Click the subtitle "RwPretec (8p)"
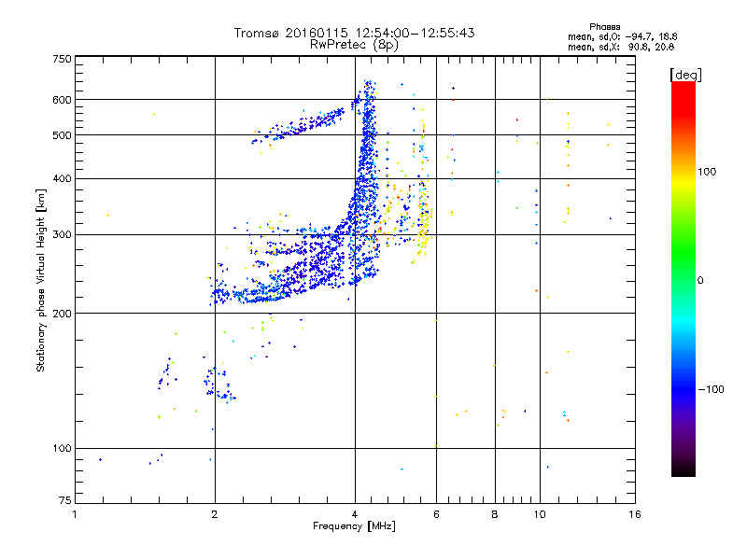The height and width of the screenshot is (560, 747). click(x=354, y=45)
